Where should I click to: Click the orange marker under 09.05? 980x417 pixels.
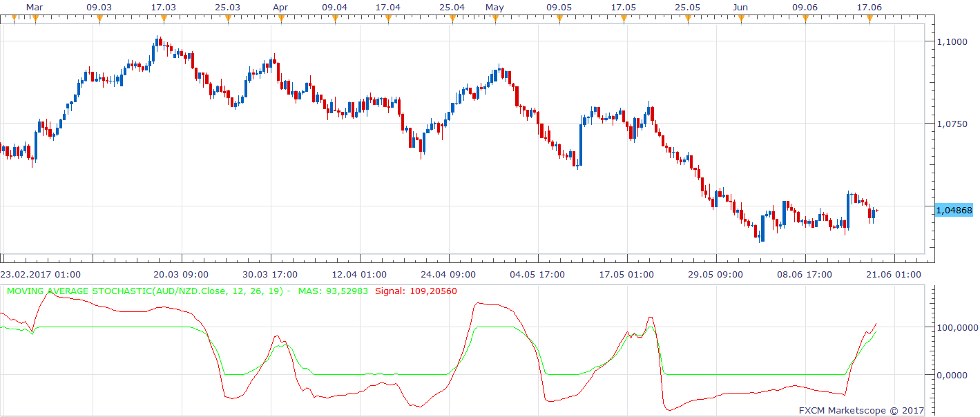pyautogui.click(x=559, y=19)
